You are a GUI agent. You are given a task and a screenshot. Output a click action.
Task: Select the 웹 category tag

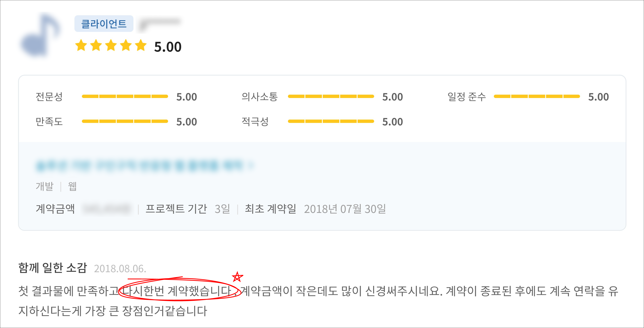(x=72, y=186)
